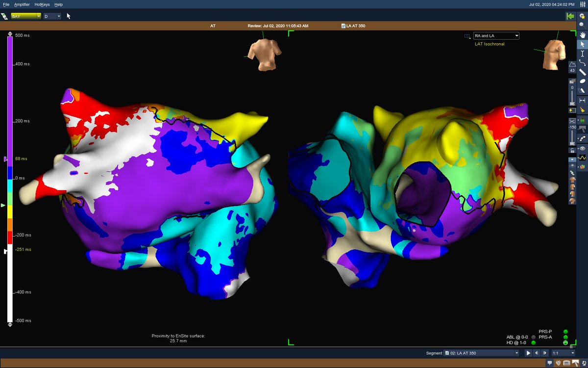The width and height of the screenshot is (588, 368).
Task: Open the Amplifier menu
Action: [x=22, y=4]
